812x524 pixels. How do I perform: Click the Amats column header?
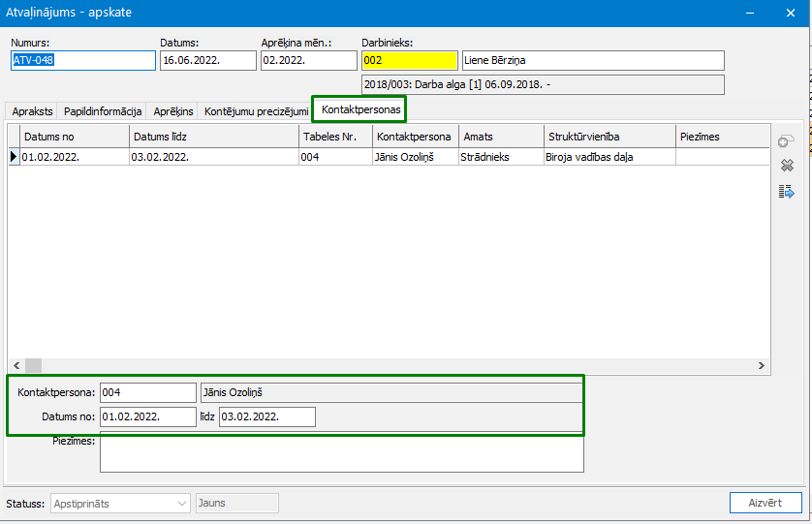[x=501, y=137]
